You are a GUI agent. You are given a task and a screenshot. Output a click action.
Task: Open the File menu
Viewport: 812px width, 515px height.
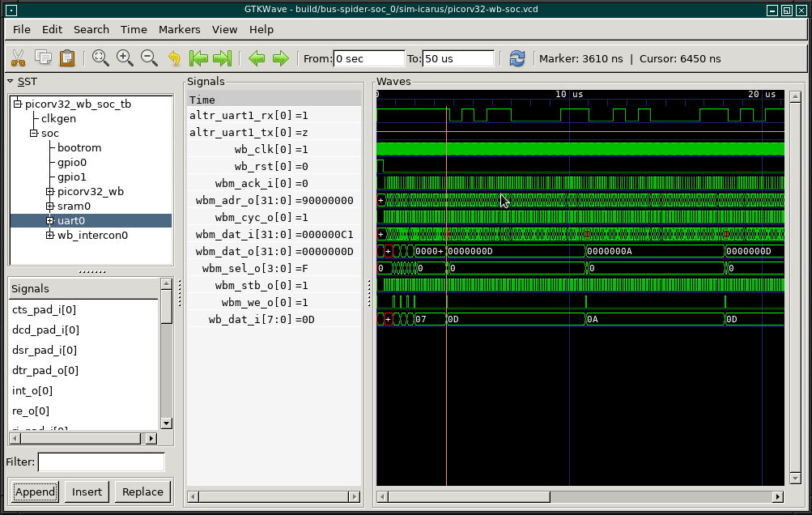point(22,29)
